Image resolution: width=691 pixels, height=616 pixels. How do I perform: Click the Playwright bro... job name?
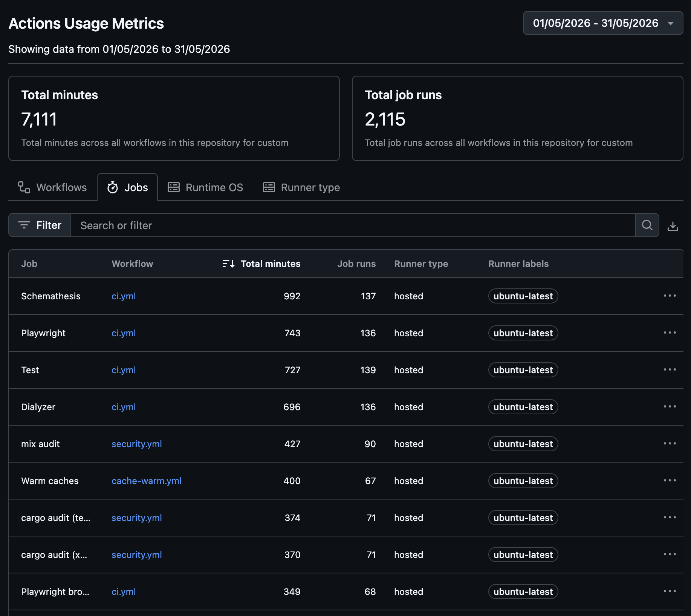point(55,591)
